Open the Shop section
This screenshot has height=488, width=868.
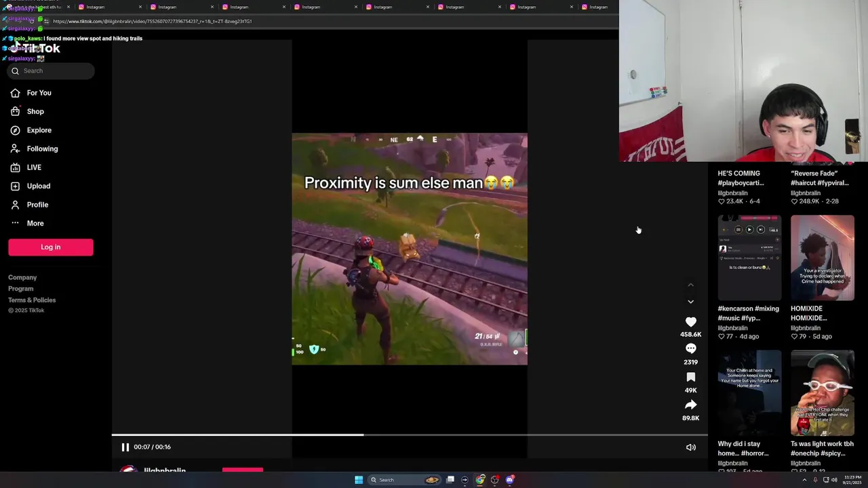tap(35, 111)
